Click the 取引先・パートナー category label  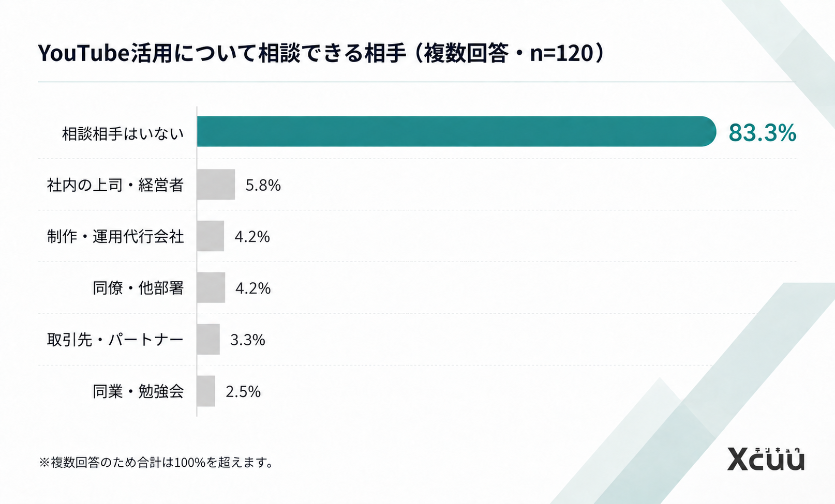pyautogui.click(x=115, y=340)
